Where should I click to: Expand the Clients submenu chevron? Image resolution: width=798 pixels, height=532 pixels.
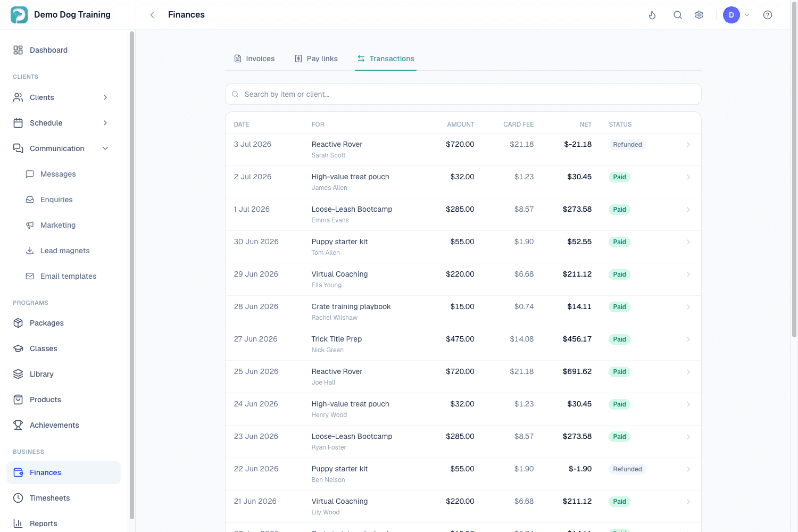point(105,97)
